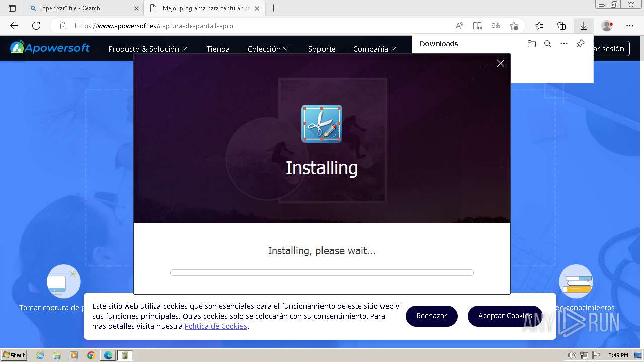Open the Soporte page
The width and height of the screenshot is (644, 362).
[321, 49]
